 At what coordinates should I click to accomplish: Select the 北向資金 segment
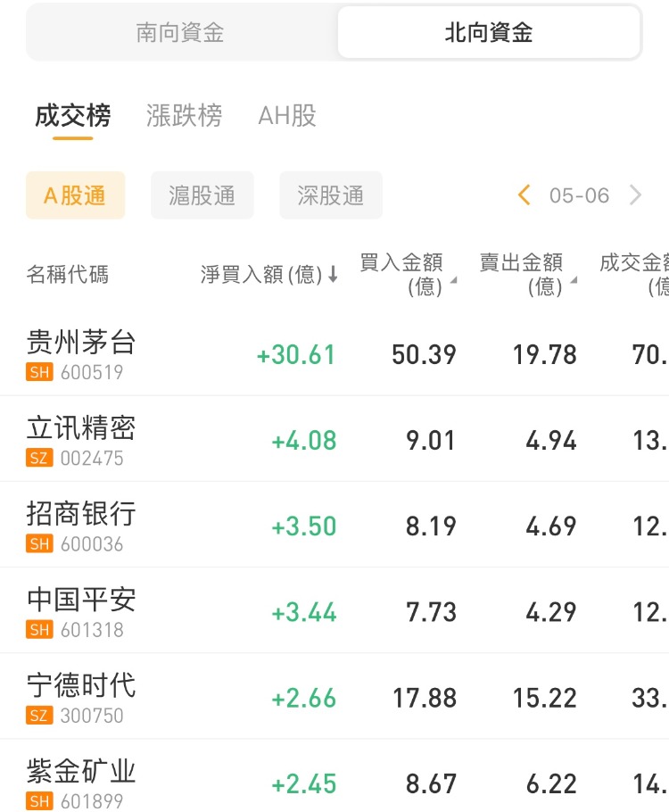tap(489, 33)
